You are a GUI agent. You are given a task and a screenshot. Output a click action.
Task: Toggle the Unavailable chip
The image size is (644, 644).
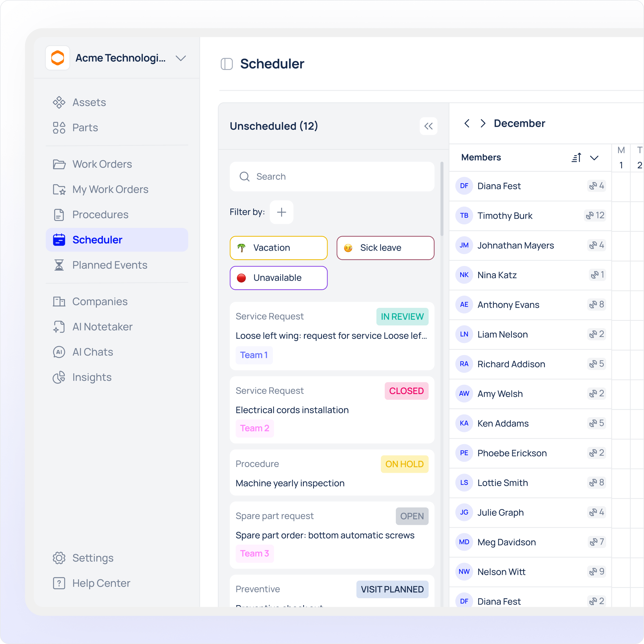tap(278, 278)
